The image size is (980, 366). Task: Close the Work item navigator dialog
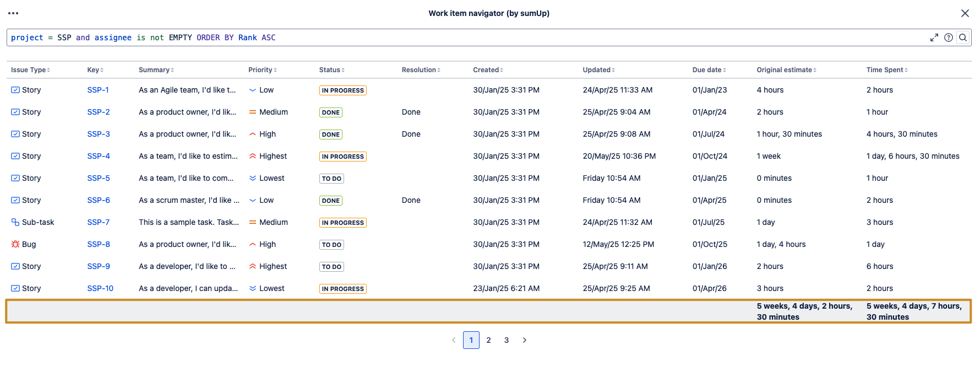click(x=965, y=13)
